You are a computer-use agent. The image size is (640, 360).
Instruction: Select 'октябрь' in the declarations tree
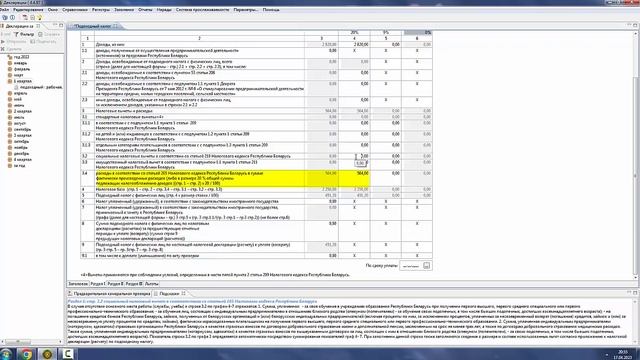tap(21, 141)
